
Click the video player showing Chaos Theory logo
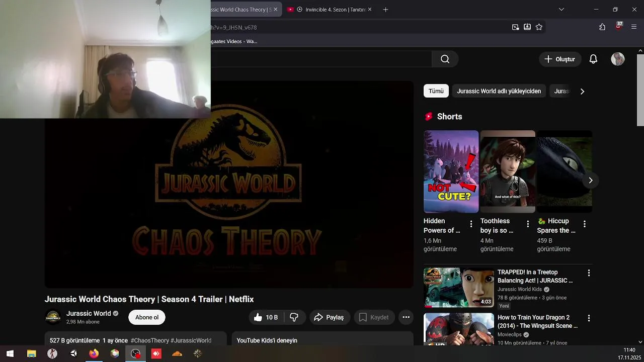click(x=229, y=185)
